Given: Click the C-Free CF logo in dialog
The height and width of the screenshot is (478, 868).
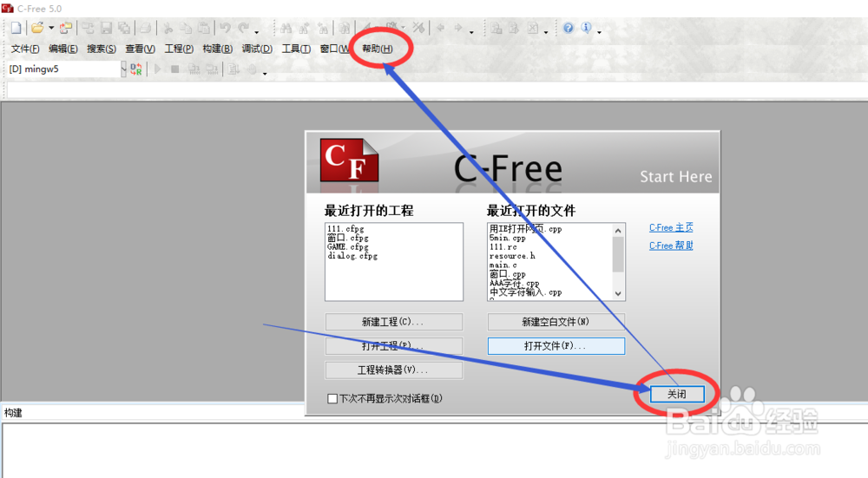Looking at the screenshot, I should [349, 160].
